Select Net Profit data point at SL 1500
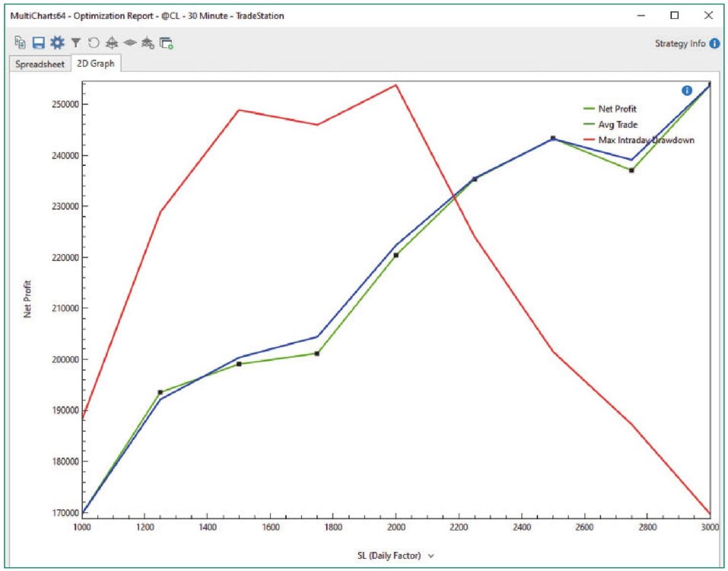Image resolution: width=728 pixels, height=571 pixels. coord(239,364)
